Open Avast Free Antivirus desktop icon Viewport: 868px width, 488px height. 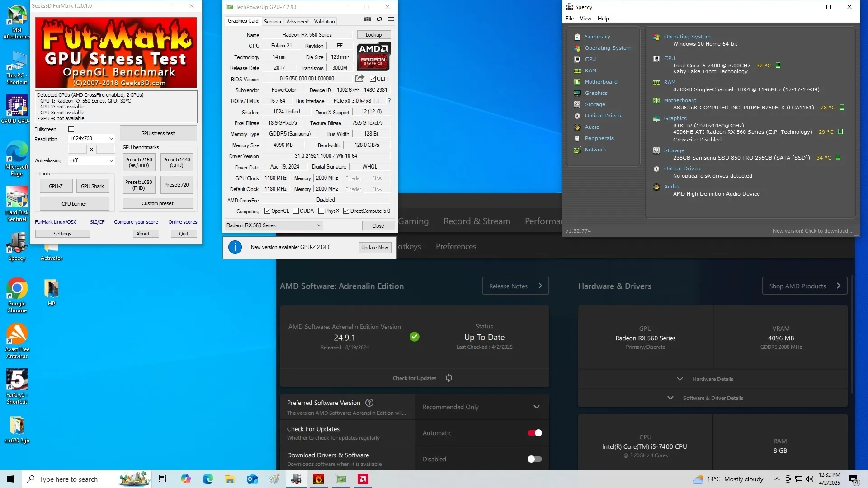[17, 341]
